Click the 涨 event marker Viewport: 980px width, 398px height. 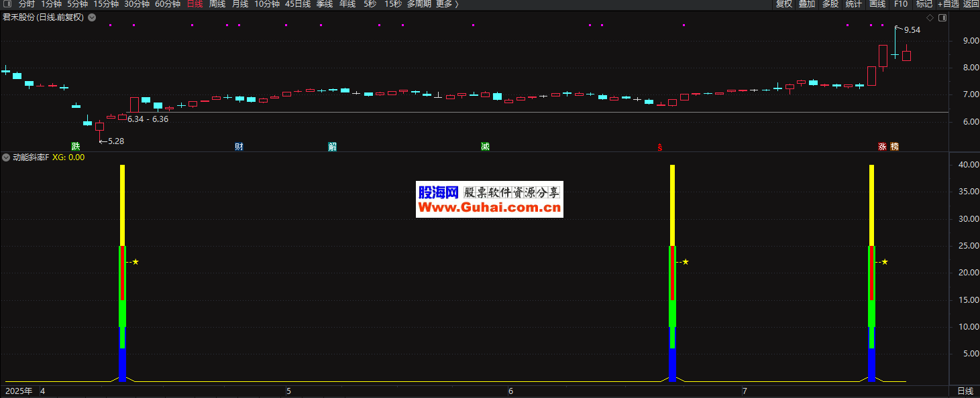[x=883, y=146]
